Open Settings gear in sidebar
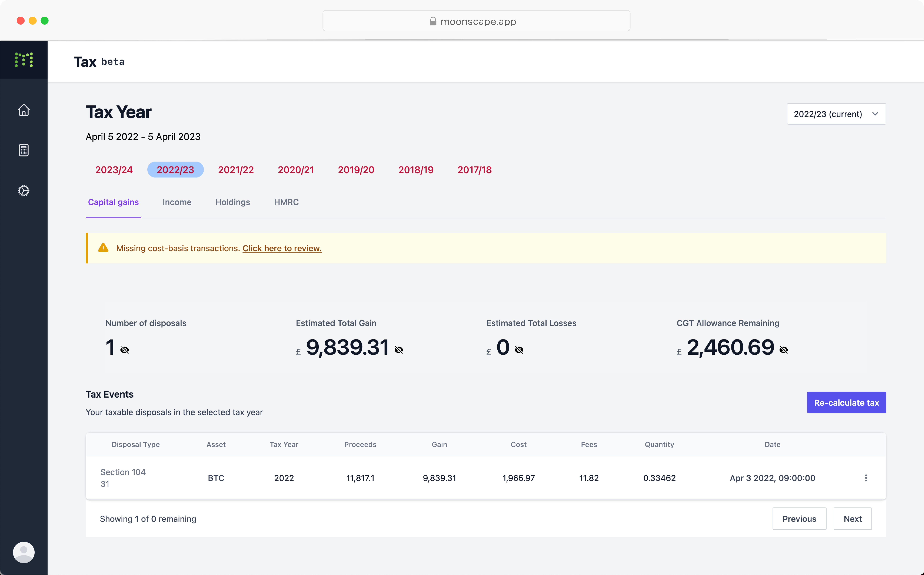 [x=24, y=191]
